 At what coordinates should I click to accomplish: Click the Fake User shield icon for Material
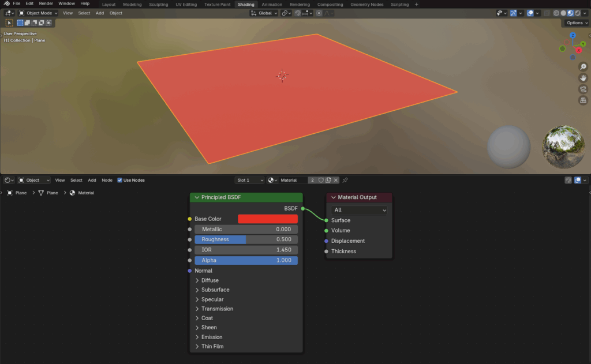(x=321, y=180)
